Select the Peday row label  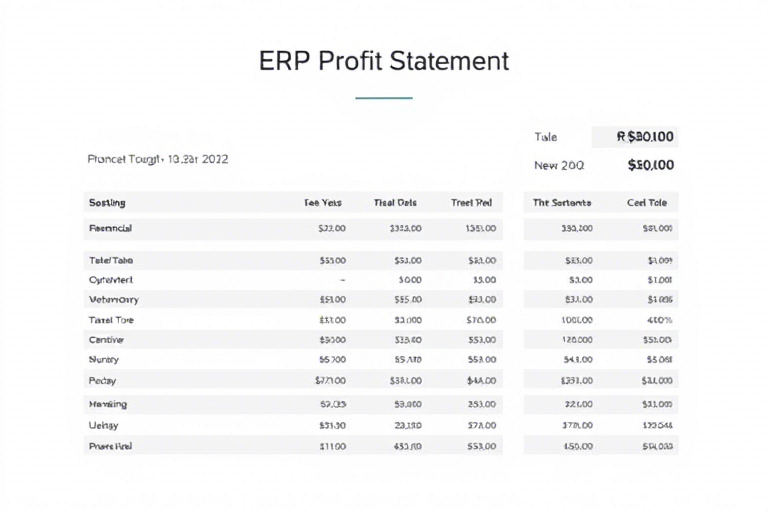[x=102, y=381]
